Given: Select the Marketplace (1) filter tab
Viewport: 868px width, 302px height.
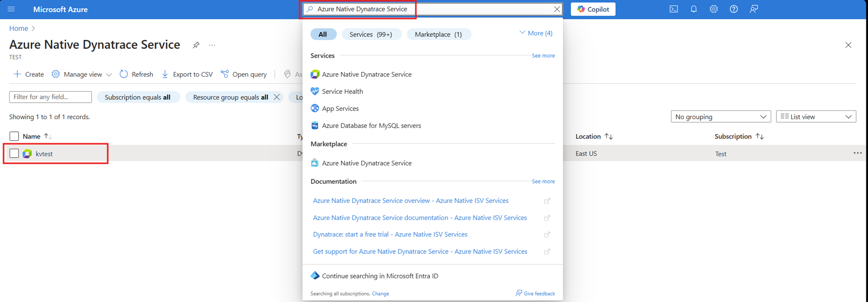Looking at the screenshot, I should coord(439,34).
